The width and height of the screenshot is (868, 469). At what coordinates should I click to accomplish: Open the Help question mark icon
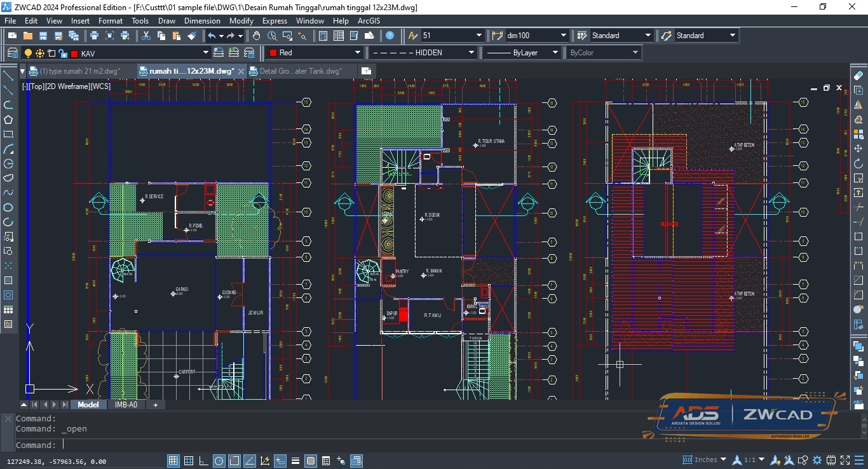pos(390,36)
